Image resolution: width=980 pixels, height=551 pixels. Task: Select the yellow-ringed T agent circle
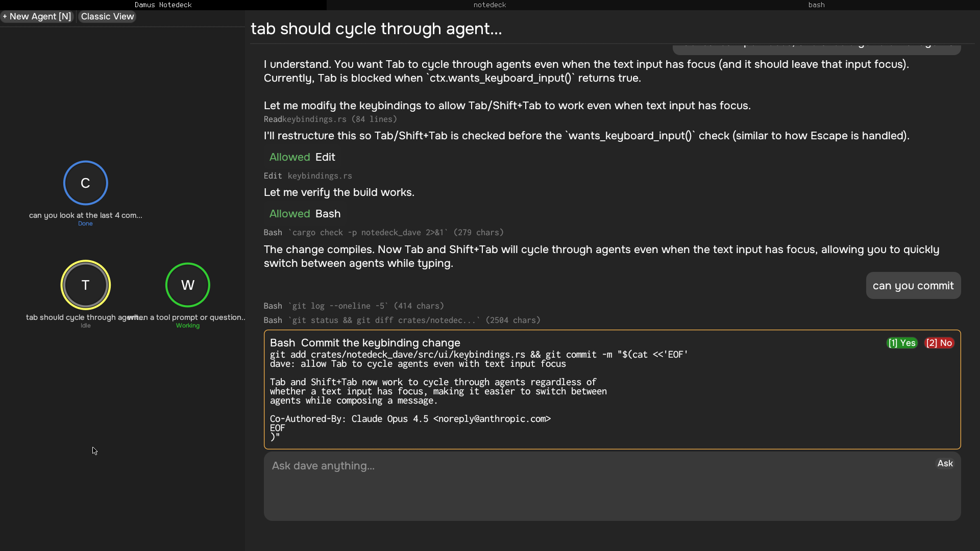[x=85, y=285]
